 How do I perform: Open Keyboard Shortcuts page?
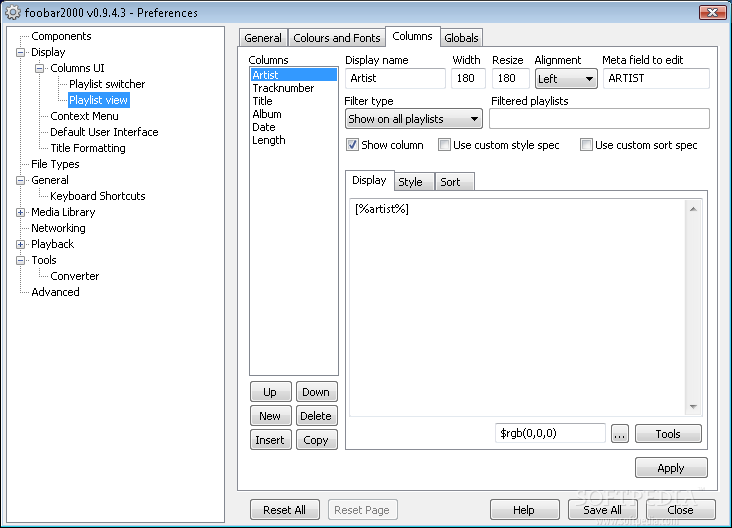pyautogui.click(x=98, y=196)
